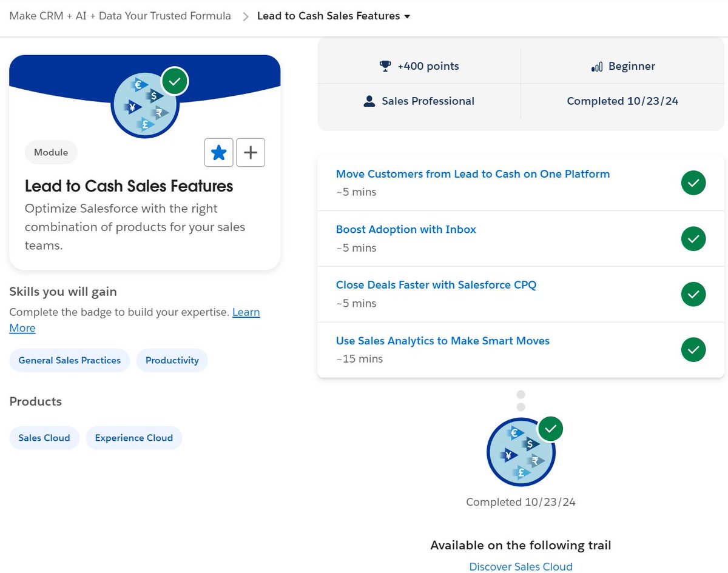Open Boost Adoption with Inbox unit
728x573 pixels.
tap(406, 230)
